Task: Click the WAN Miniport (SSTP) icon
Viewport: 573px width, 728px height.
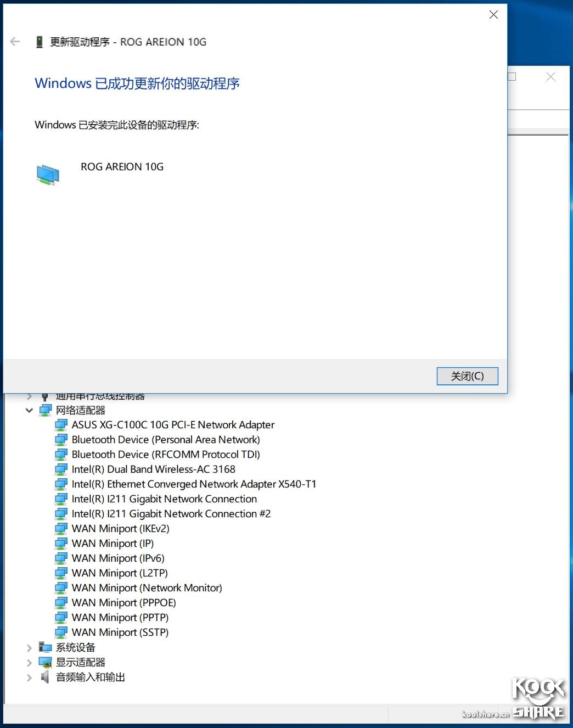Action: [x=61, y=632]
